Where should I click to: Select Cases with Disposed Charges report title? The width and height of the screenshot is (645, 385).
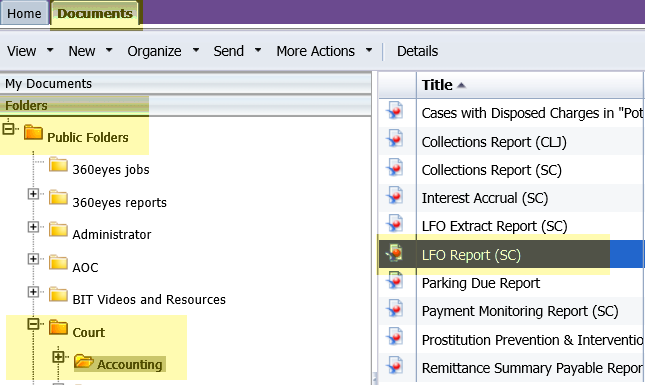532,113
